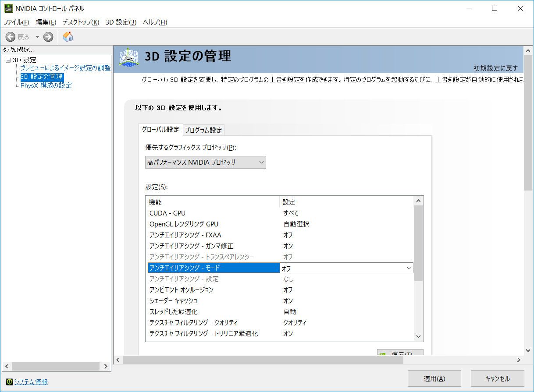Select 3D 設定の管理 in task tree

(42, 77)
